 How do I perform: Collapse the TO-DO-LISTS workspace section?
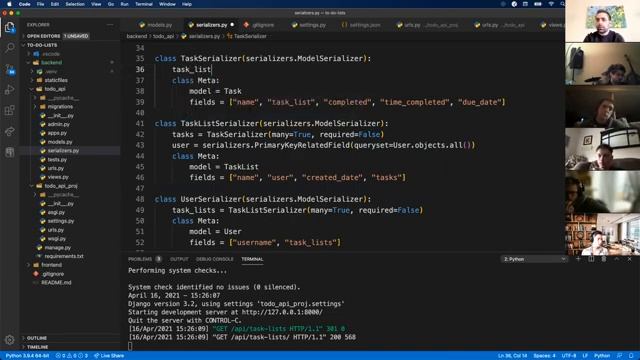click(x=42, y=45)
